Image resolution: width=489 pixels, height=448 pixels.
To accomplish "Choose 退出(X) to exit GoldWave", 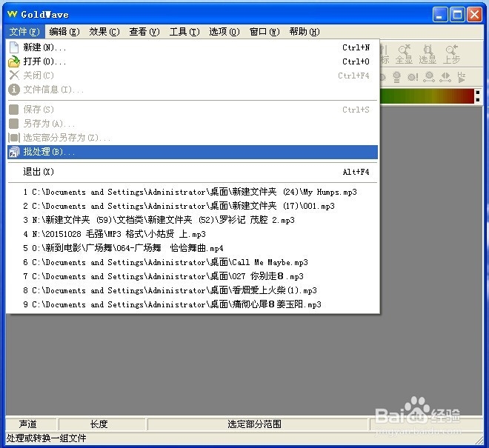I will click(x=193, y=172).
